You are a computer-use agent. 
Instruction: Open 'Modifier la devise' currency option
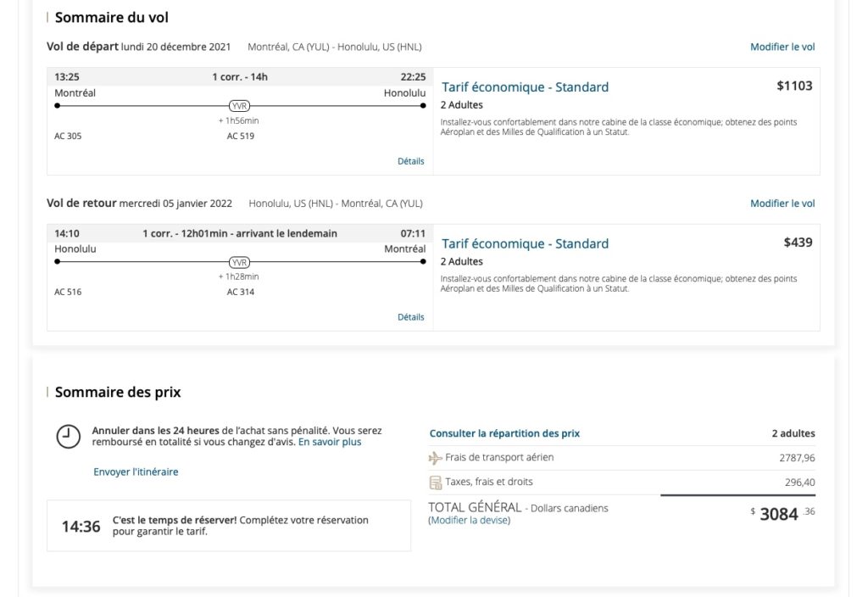(x=470, y=521)
